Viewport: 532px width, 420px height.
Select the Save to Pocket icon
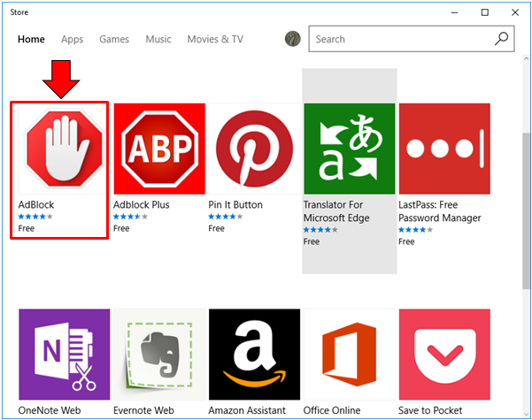(x=444, y=354)
